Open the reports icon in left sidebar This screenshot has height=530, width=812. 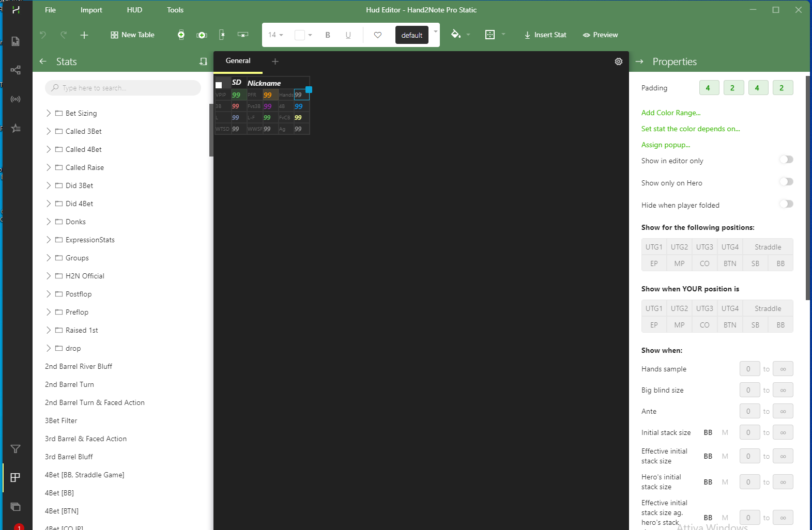tap(16, 41)
